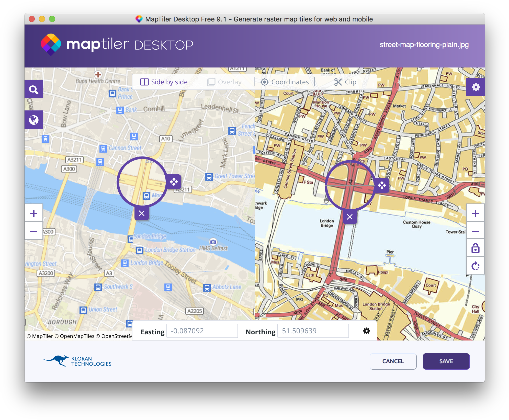
Task: Delete the left map control point
Action: 142,213
